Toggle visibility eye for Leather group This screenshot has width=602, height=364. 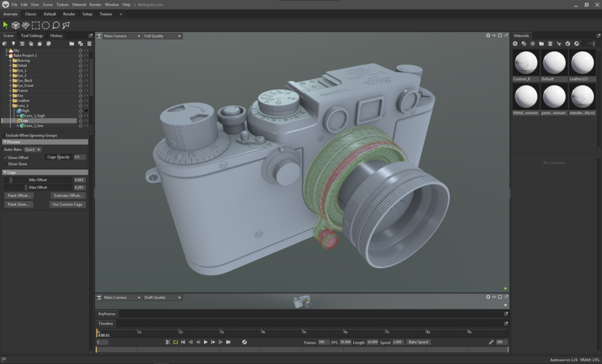click(86, 101)
